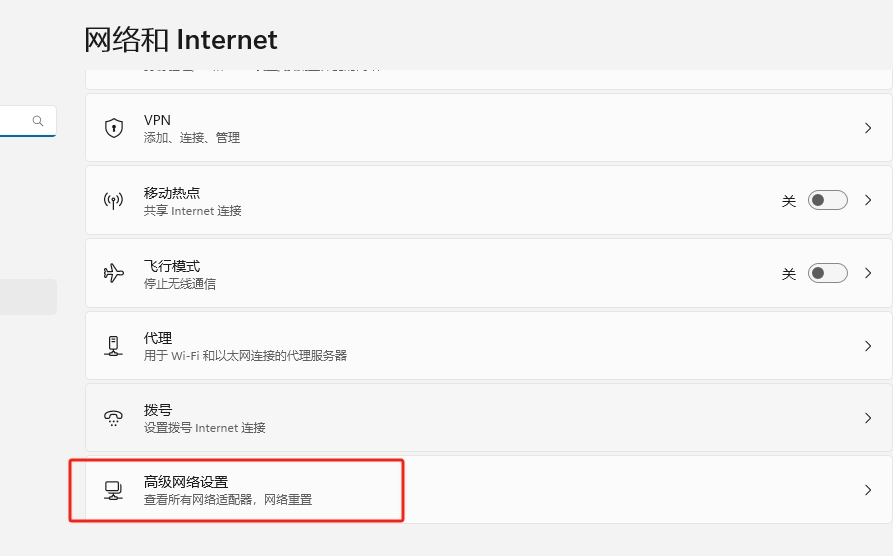The image size is (893, 556).
Task: Open 移动热点 details with its chevron
Action: [x=868, y=201]
